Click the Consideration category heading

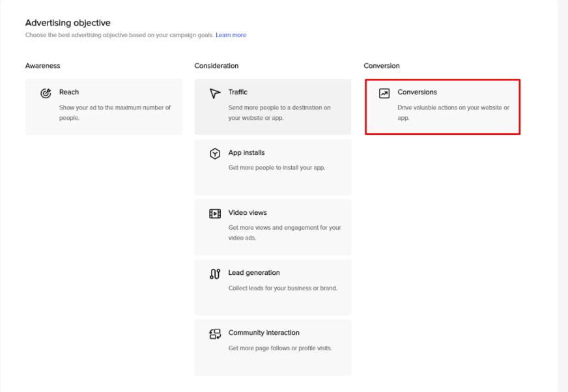[x=217, y=66]
